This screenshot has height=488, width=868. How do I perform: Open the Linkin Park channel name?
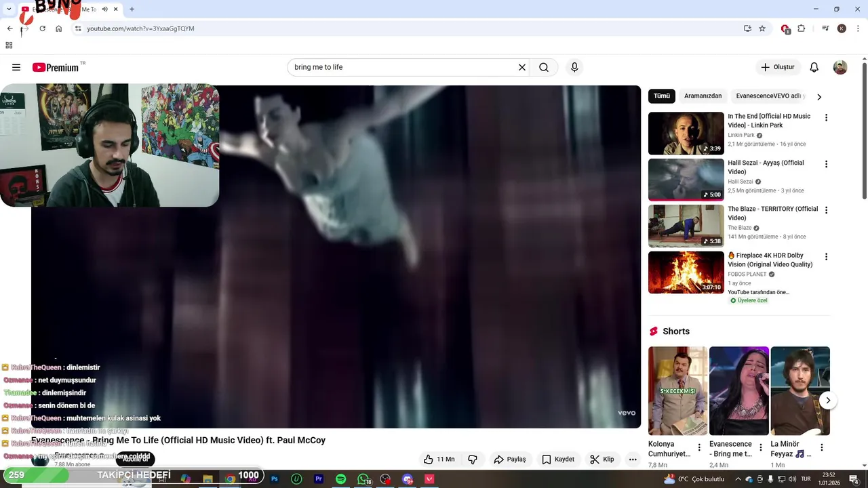pos(741,135)
